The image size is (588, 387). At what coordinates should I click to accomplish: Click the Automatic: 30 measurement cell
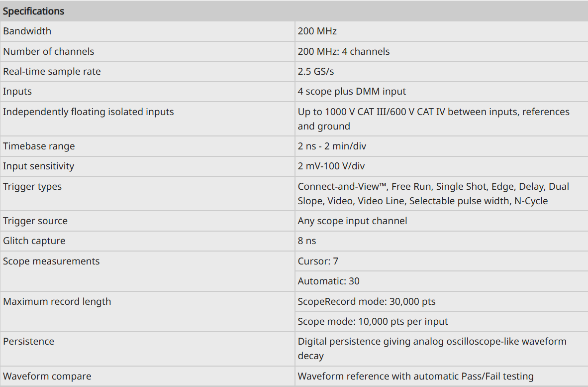(441, 281)
